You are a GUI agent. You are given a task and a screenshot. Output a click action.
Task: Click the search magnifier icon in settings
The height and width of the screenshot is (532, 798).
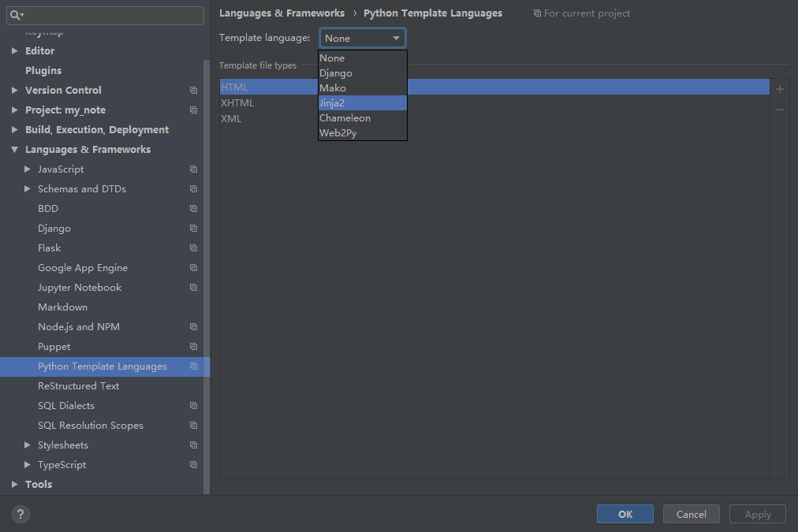[x=15, y=15]
